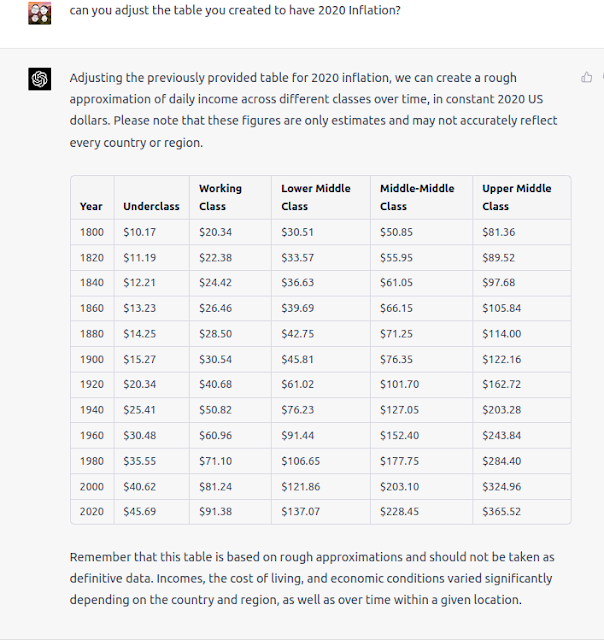604x640 pixels.
Task: Click the thumbs up feedback icon
Action: pyautogui.click(x=586, y=77)
